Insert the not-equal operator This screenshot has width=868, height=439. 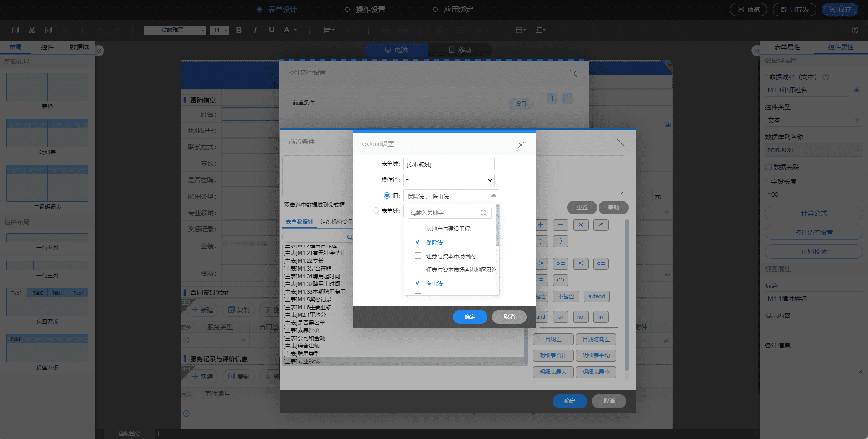click(561, 280)
